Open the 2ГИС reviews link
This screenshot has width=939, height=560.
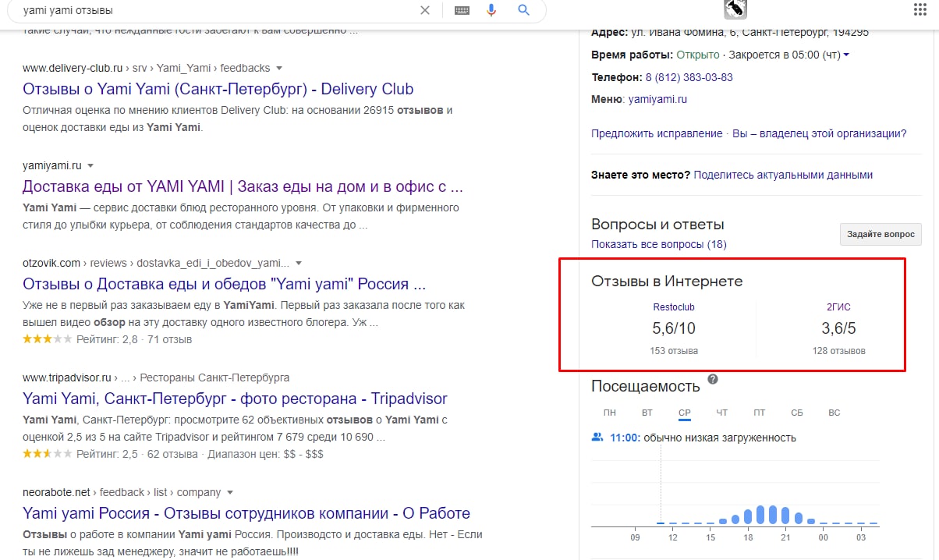tap(838, 307)
